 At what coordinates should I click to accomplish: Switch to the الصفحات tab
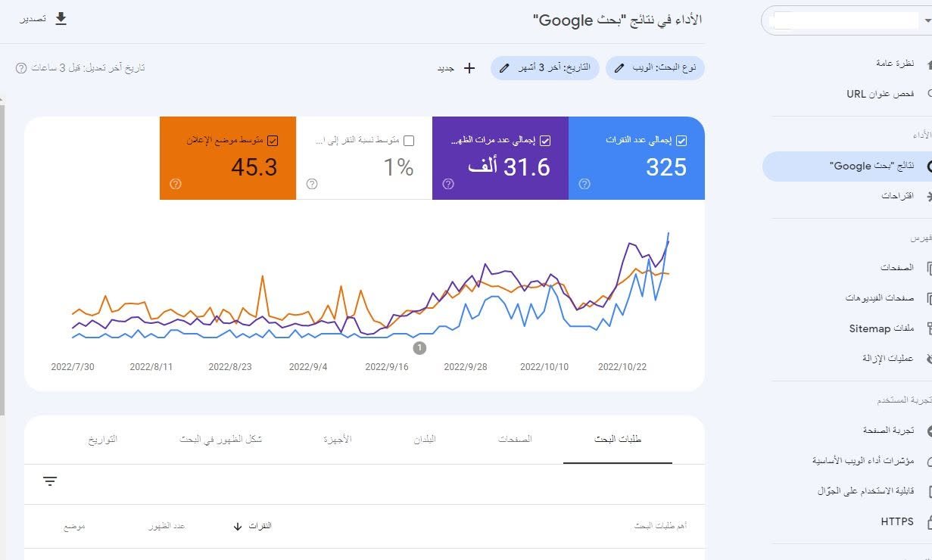[x=515, y=439]
